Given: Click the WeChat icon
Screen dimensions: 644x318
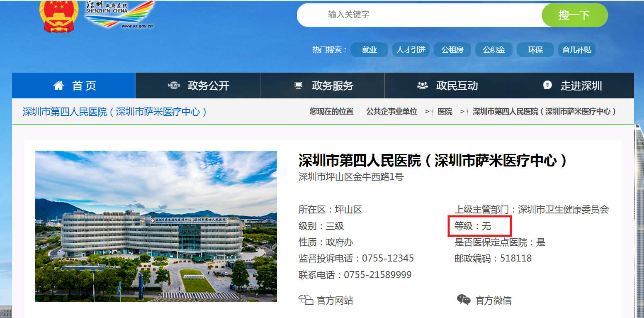Looking at the screenshot, I should pos(464,300).
